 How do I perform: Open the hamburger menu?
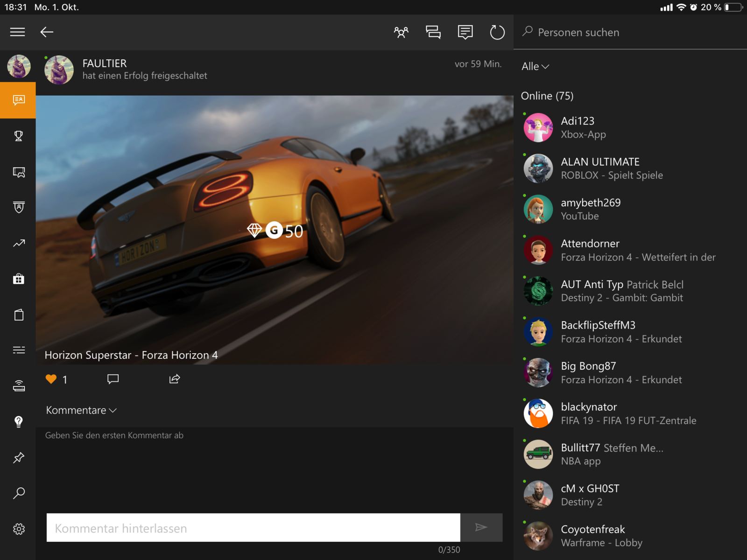pyautogui.click(x=18, y=32)
